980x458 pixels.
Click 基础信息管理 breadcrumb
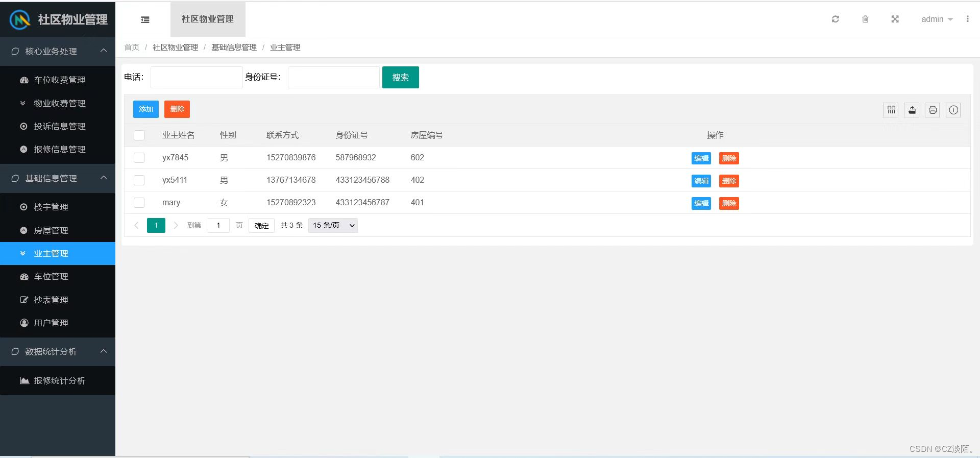click(234, 47)
